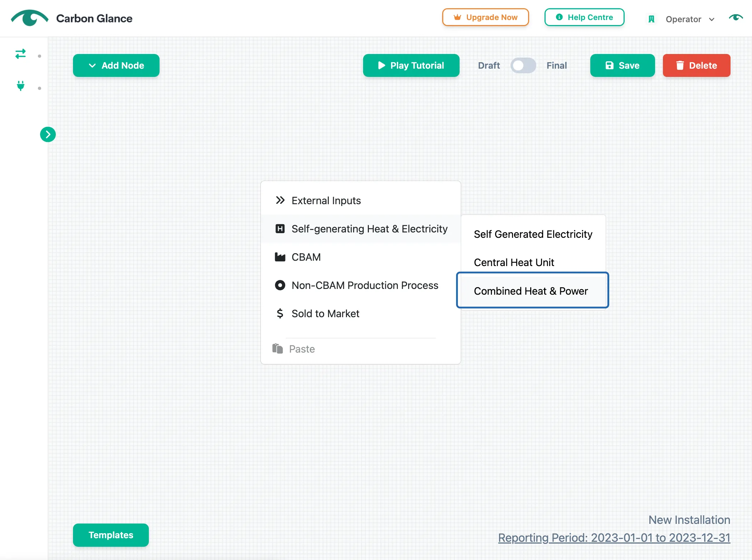Toggle the Draft/Final switch
The width and height of the screenshot is (752, 560).
(x=523, y=65)
